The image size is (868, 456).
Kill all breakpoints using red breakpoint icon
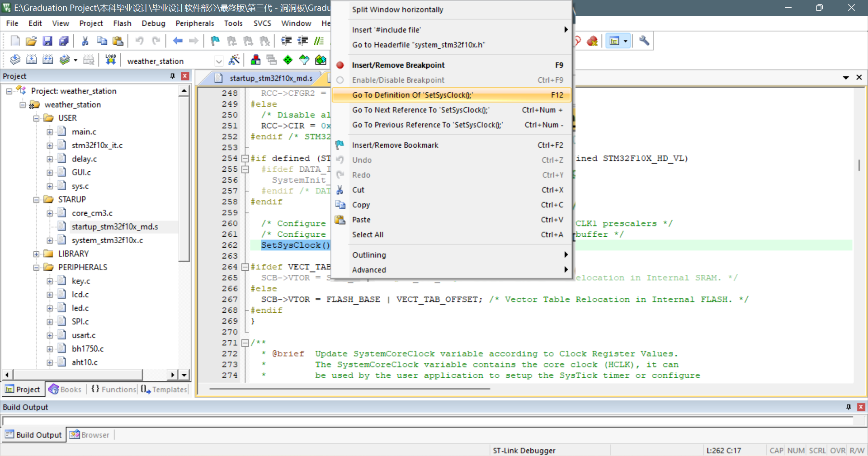(x=592, y=41)
